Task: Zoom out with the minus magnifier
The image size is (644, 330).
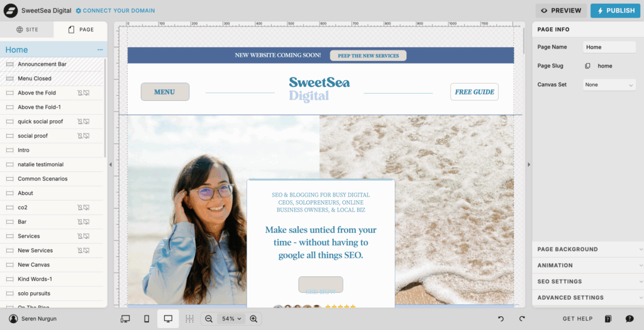Action: 209,319
